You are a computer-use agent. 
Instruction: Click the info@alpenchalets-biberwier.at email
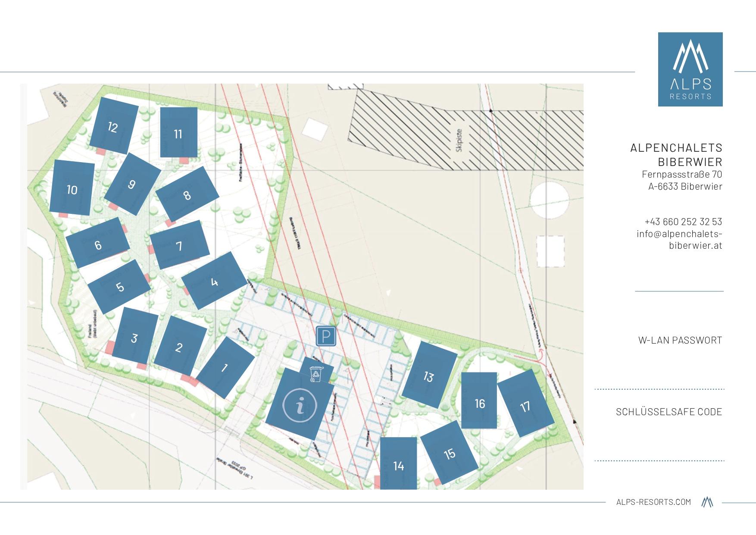pos(679,239)
